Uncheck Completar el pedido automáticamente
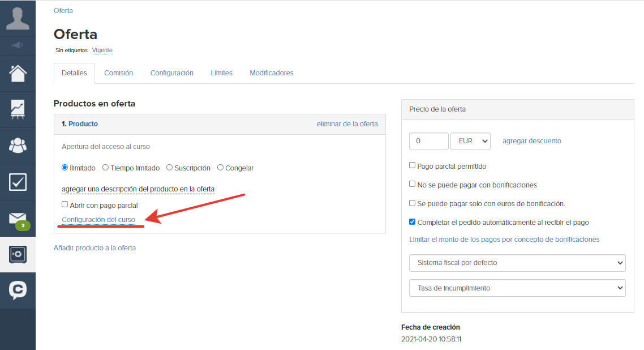The height and width of the screenshot is (350, 644). 413,222
